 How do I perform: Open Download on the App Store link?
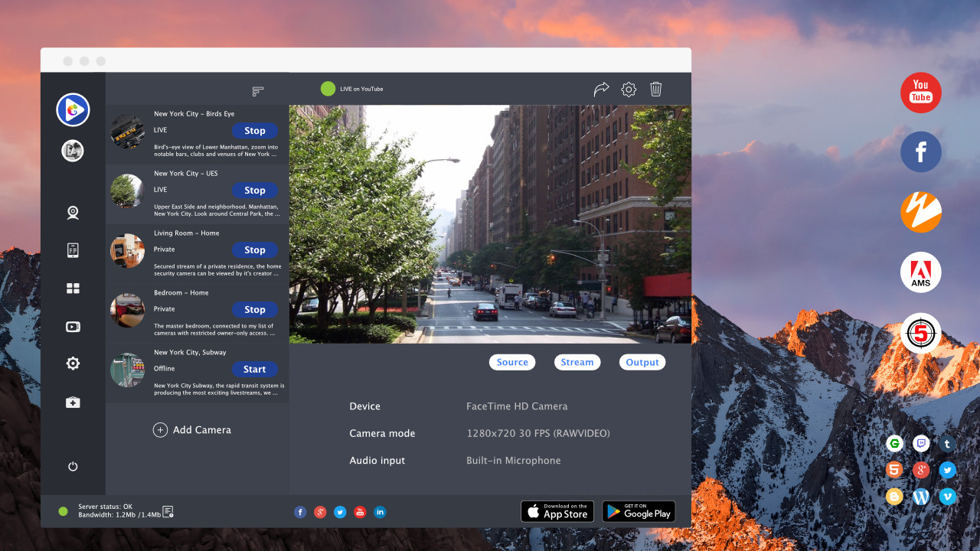(557, 511)
